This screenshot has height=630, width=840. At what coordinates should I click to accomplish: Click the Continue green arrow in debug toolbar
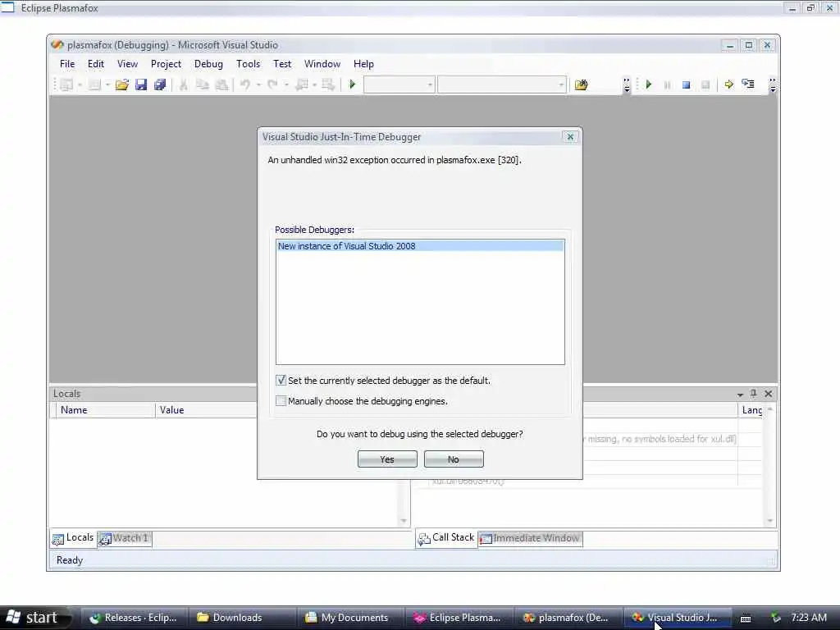tap(649, 84)
